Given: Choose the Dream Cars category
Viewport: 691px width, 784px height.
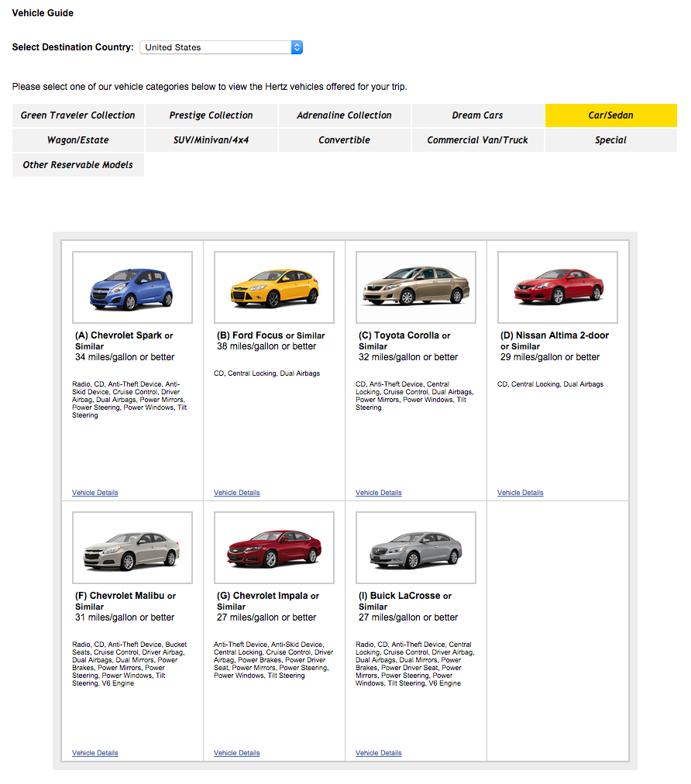Looking at the screenshot, I should coord(477,115).
